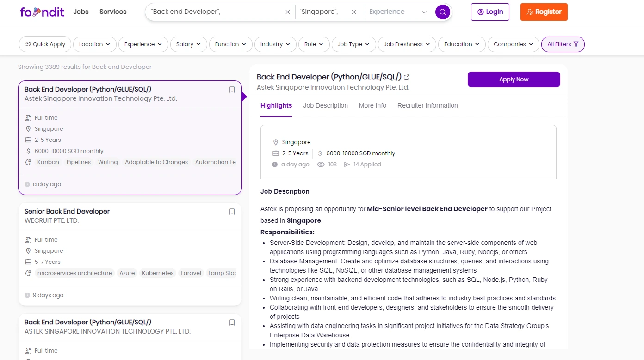The height and width of the screenshot is (360, 644).
Task: Click the Writing skill tag
Action: [108, 162]
